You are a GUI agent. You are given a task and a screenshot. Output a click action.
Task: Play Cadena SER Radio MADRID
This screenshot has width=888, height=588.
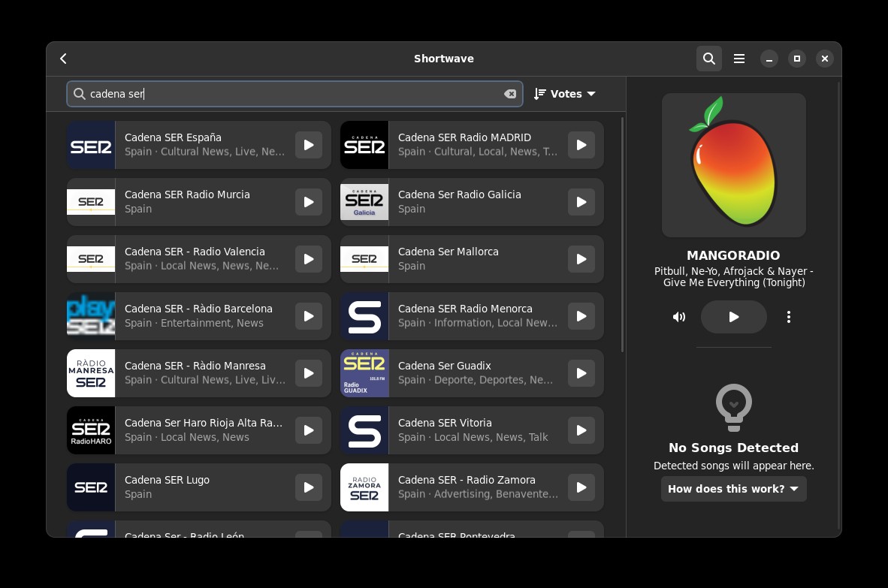pyautogui.click(x=581, y=145)
